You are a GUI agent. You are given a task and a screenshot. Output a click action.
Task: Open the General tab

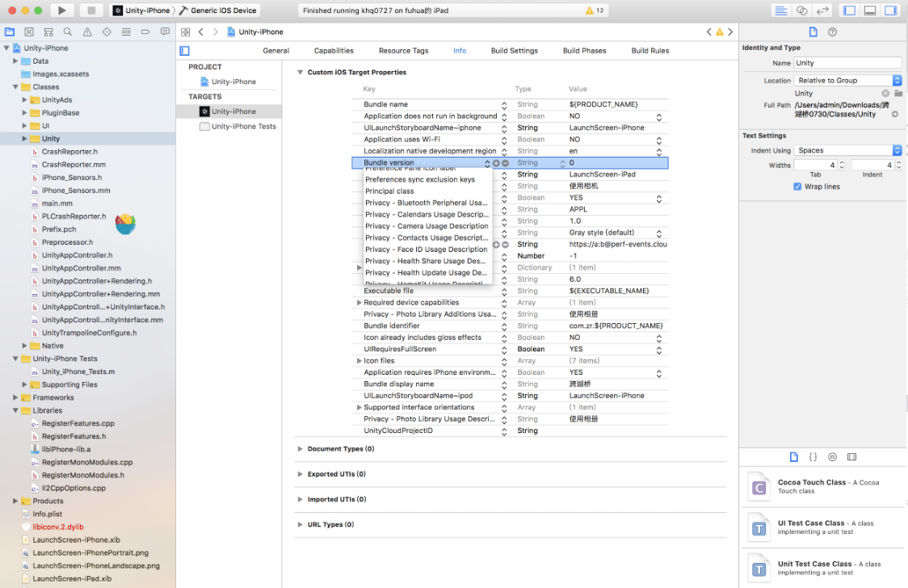(x=275, y=51)
